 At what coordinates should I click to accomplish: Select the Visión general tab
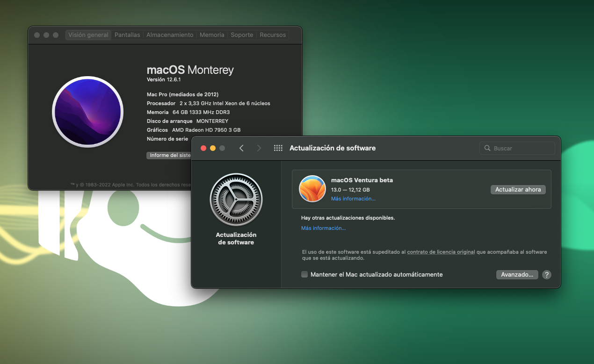coord(88,35)
